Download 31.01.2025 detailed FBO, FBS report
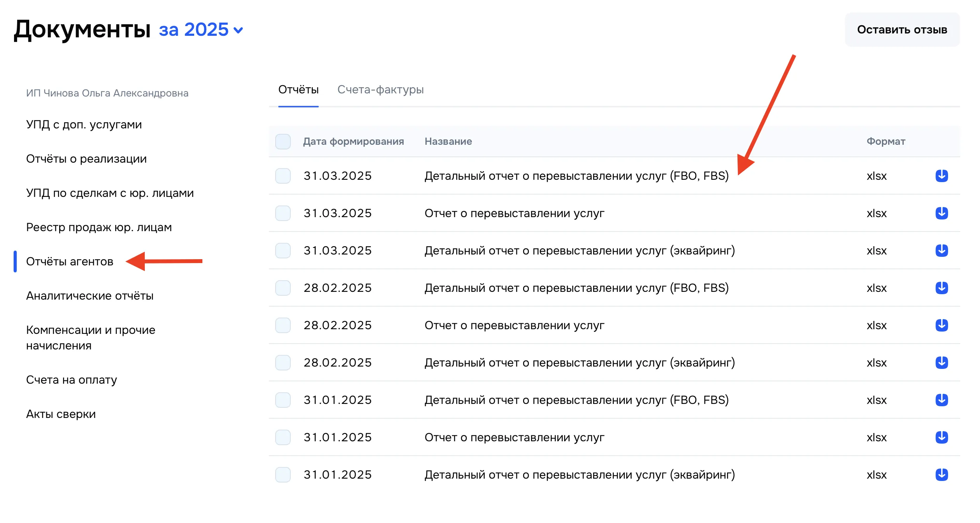Image resolution: width=980 pixels, height=523 pixels. coord(941,400)
